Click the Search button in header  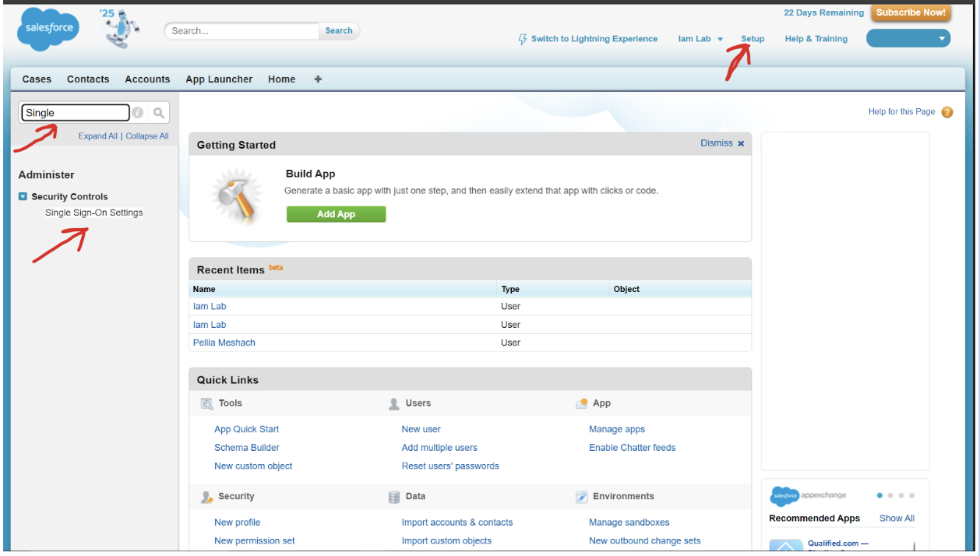point(339,30)
